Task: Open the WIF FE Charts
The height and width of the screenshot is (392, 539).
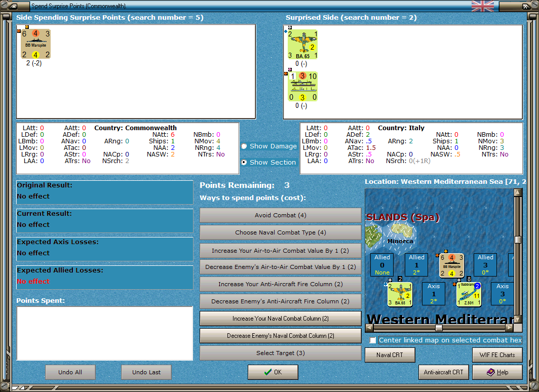Action: click(497, 355)
